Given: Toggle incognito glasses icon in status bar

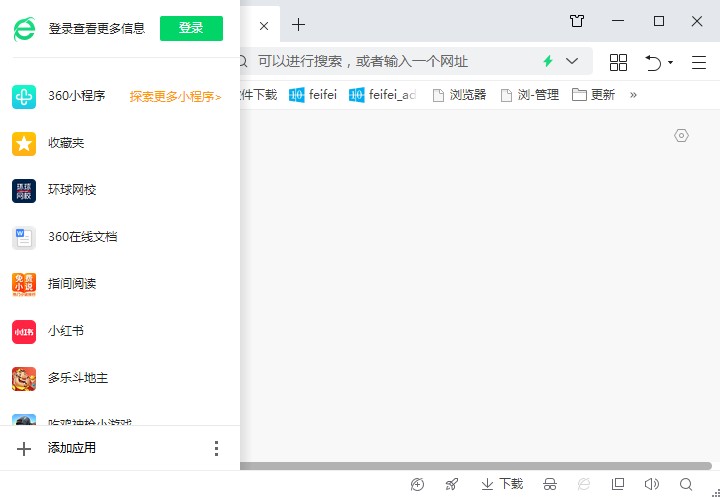Looking at the screenshot, I should pos(550,484).
